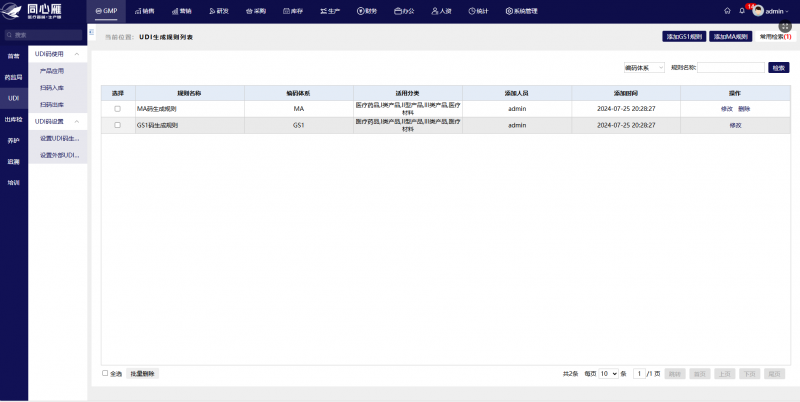Collapse sidebar with the arrow toggle icon

[x=91, y=32]
